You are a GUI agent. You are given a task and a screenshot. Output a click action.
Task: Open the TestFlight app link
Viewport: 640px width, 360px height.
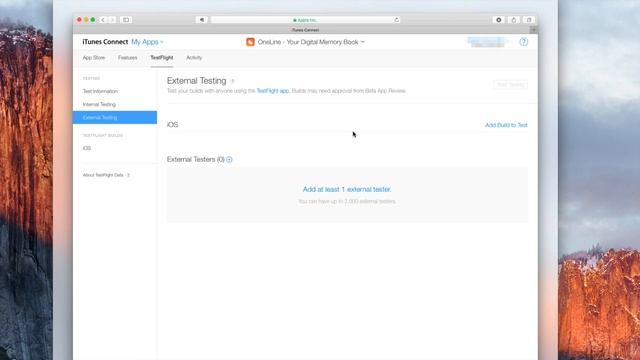273,91
